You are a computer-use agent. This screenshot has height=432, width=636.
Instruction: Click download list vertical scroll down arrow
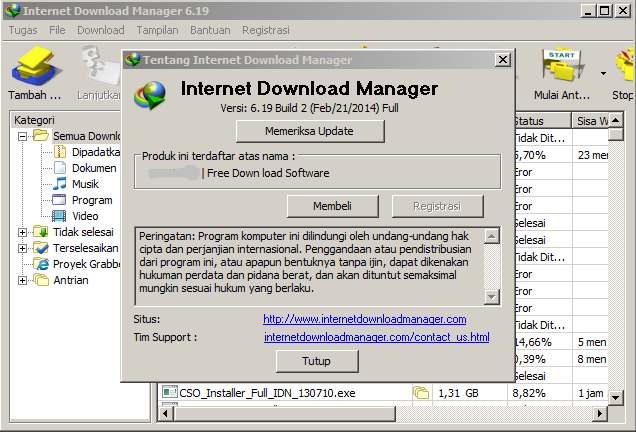[615, 398]
